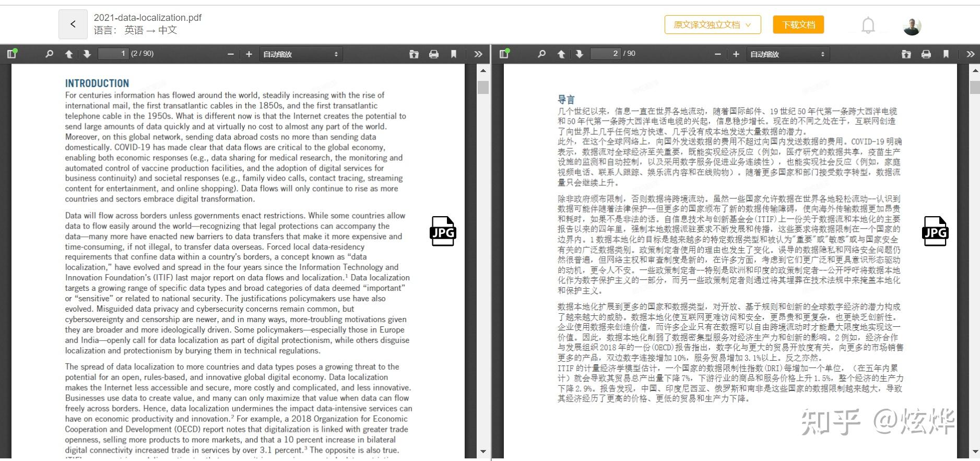
Task: Expand more tools in right viewer
Action: coord(970,54)
